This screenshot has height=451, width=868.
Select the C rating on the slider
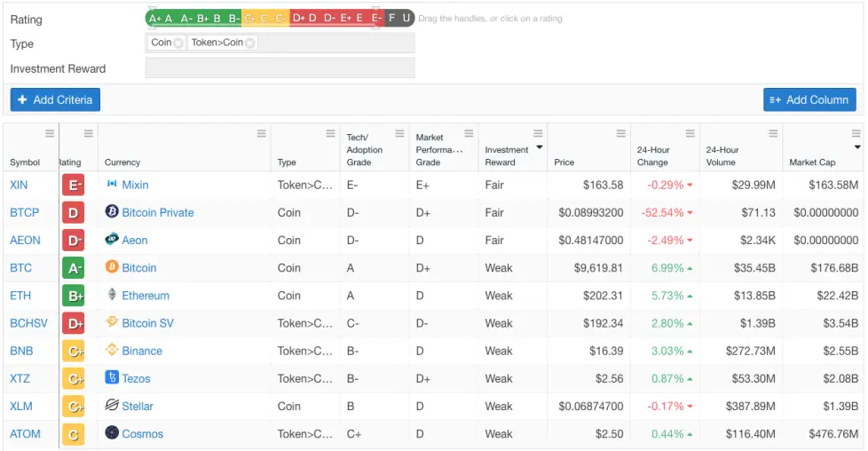264,19
